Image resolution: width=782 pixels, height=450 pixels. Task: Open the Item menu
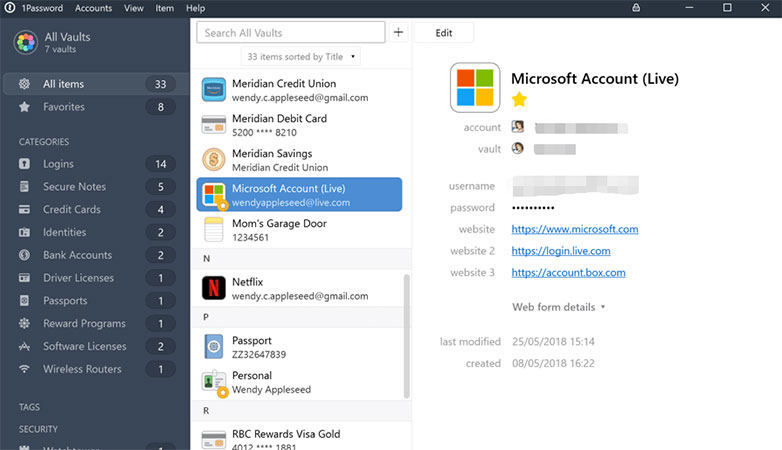pos(165,8)
